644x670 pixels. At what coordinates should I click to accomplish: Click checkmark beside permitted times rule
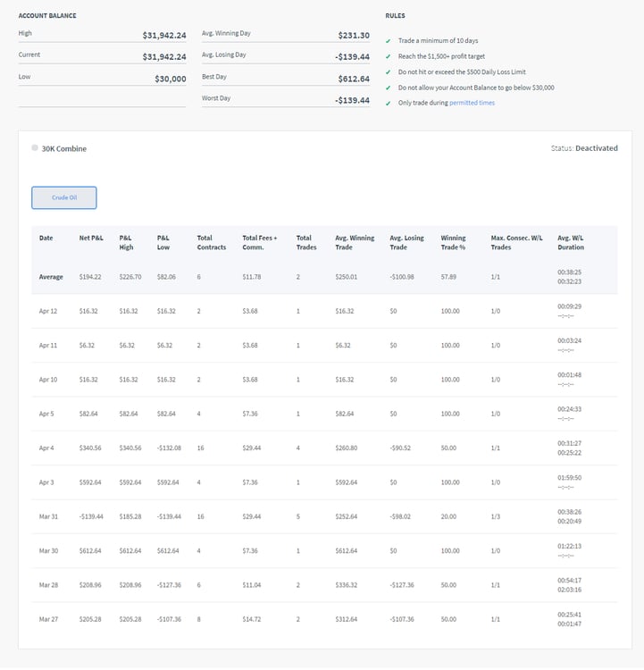[389, 104]
